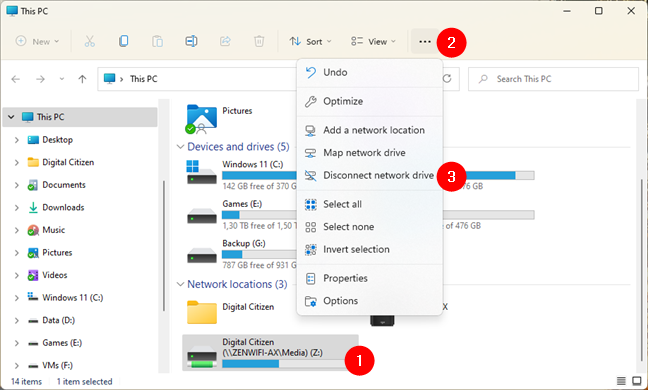The image size is (648, 390).
Task: Switch to details view icon in status bar
Action: tap(621, 381)
